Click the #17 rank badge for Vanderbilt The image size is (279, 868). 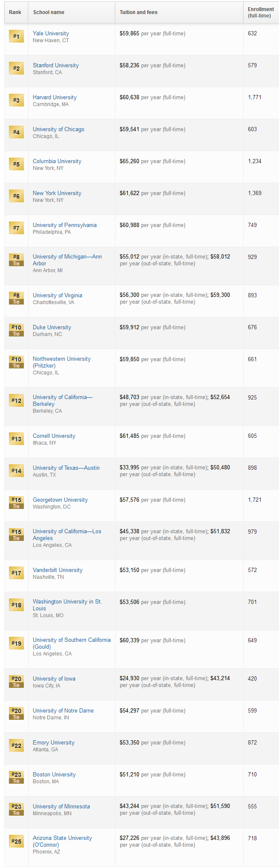tap(16, 573)
